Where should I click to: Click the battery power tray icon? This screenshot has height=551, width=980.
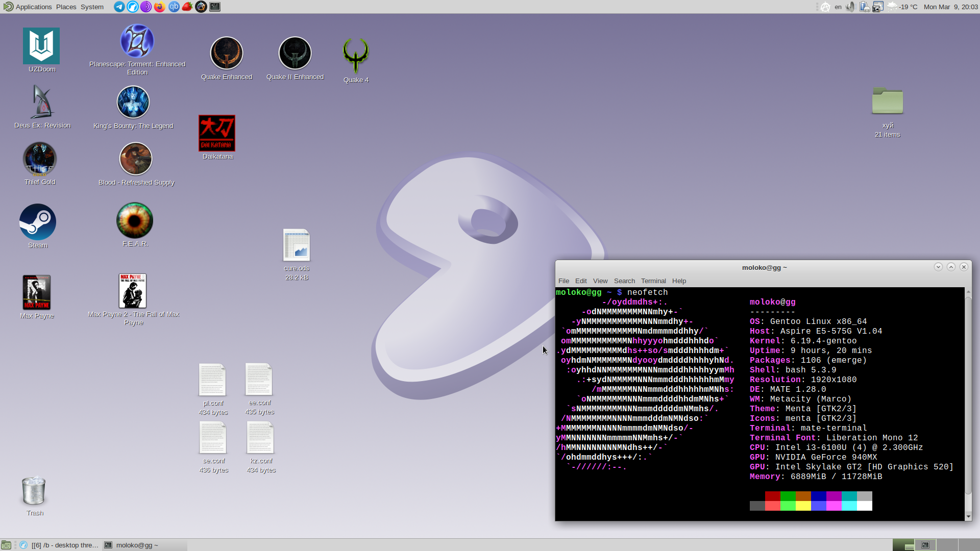pos(864,7)
